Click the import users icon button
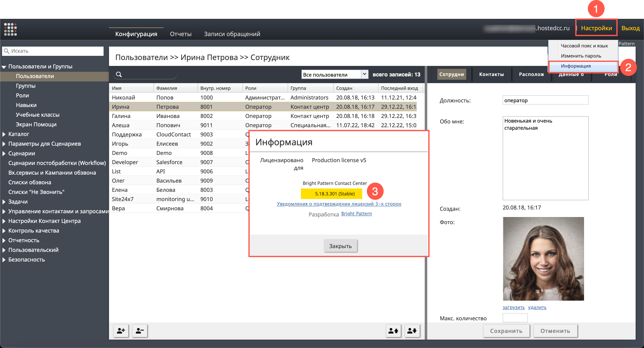This screenshot has width=644, height=348. click(x=393, y=331)
